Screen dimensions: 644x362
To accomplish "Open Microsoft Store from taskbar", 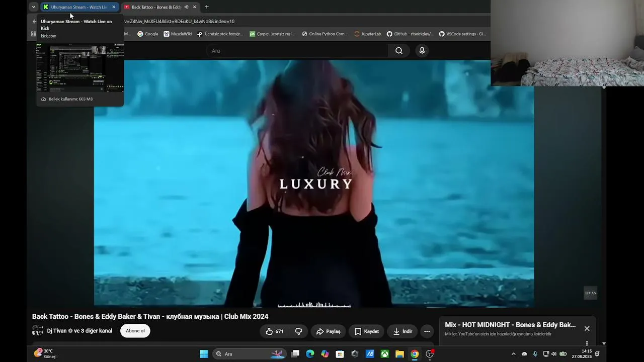I will coord(340,354).
